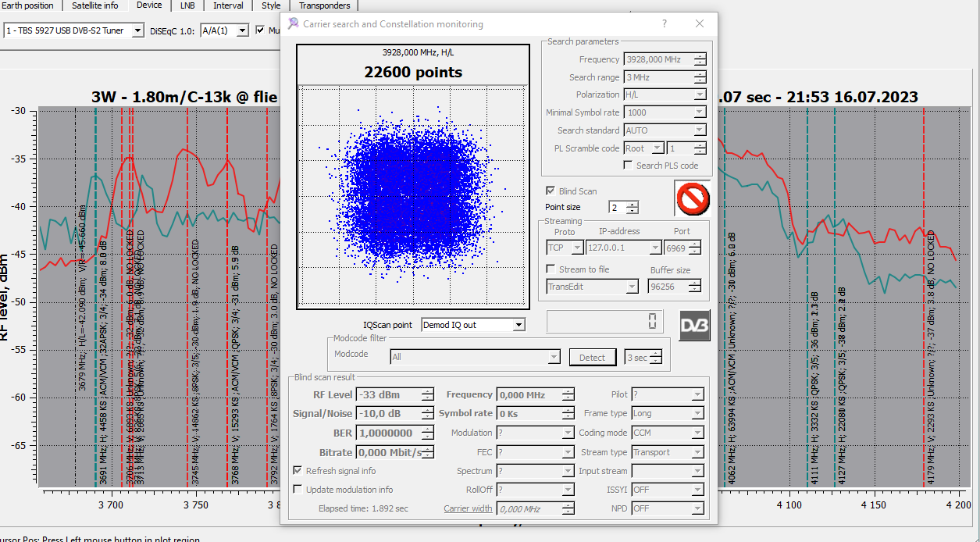980x542 pixels.
Task: Switch to the LNB tab
Action: [x=187, y=5]
